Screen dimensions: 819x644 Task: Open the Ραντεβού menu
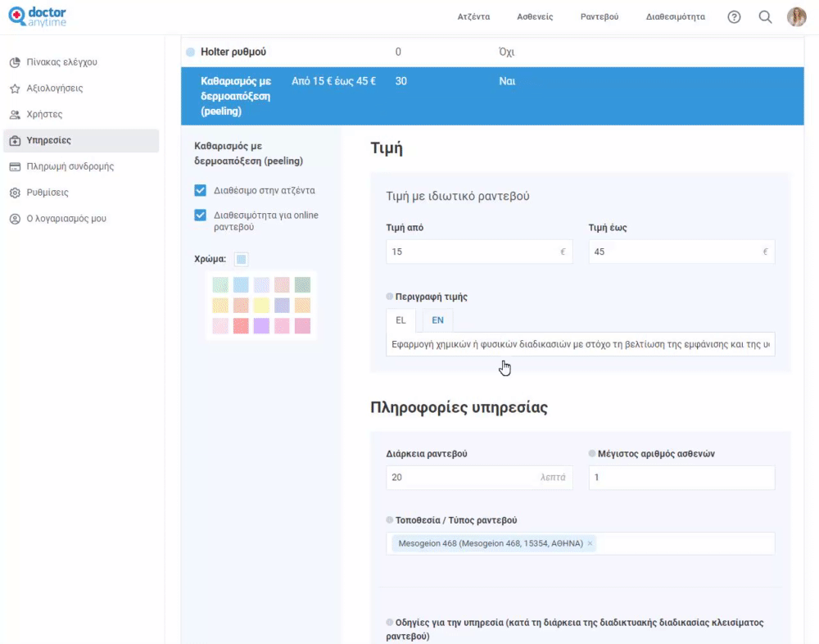pos(600,16)
